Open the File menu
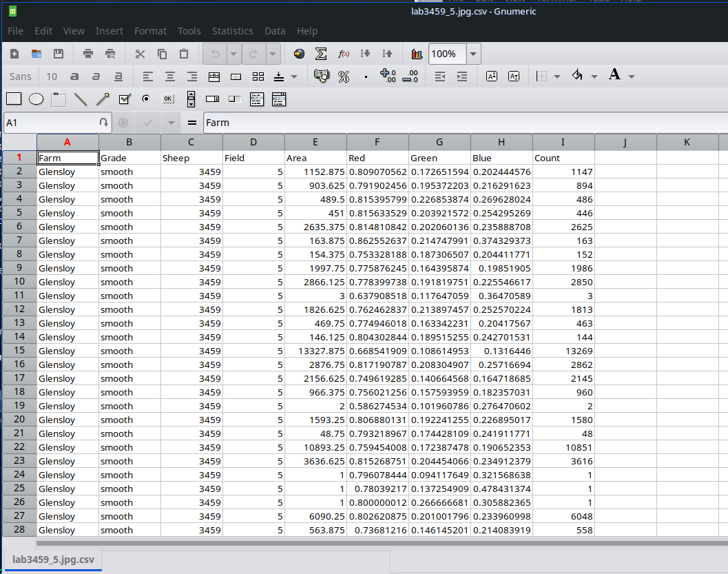 pos(15,31)
